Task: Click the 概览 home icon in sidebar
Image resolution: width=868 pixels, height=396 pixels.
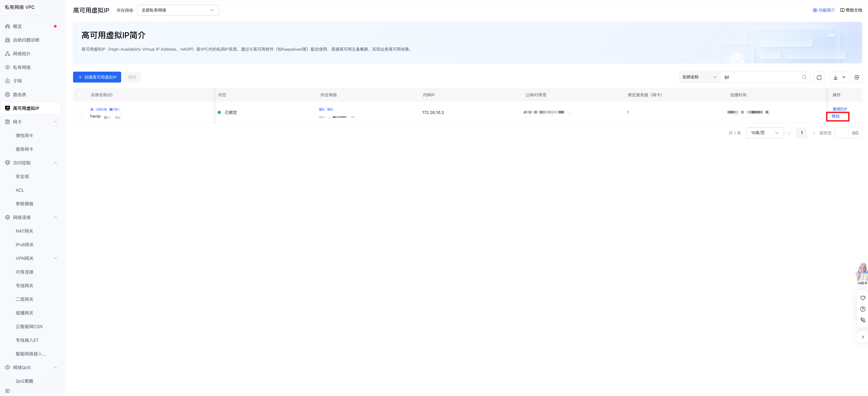Action: coord(7,26)
